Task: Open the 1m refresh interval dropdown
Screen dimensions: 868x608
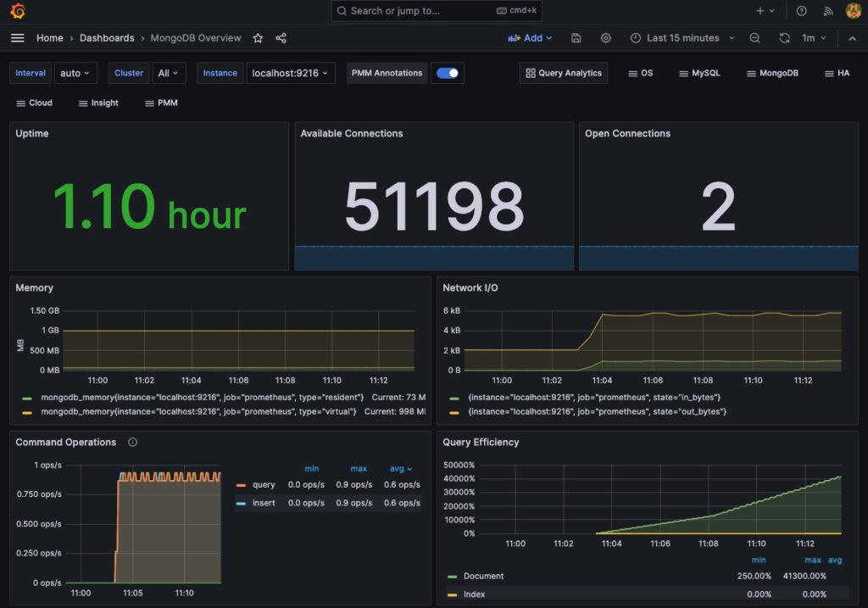Action: (x=814, y=37)
